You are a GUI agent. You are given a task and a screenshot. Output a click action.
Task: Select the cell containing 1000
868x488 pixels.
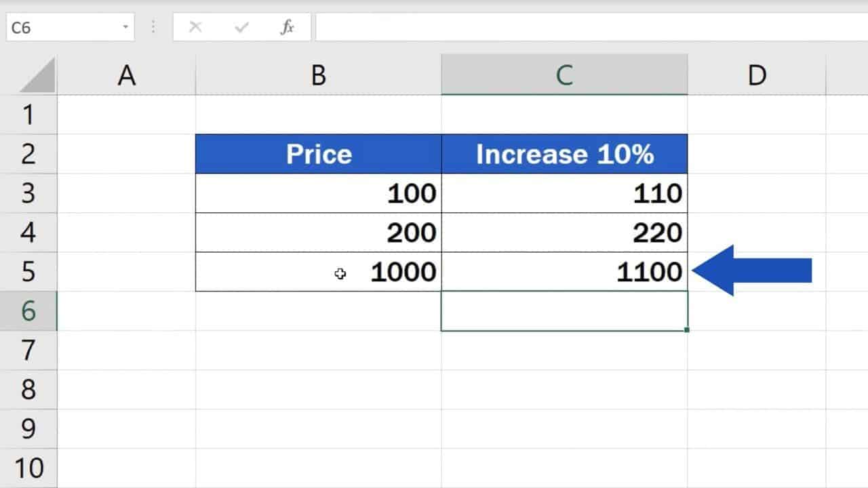tap(319, 271)
